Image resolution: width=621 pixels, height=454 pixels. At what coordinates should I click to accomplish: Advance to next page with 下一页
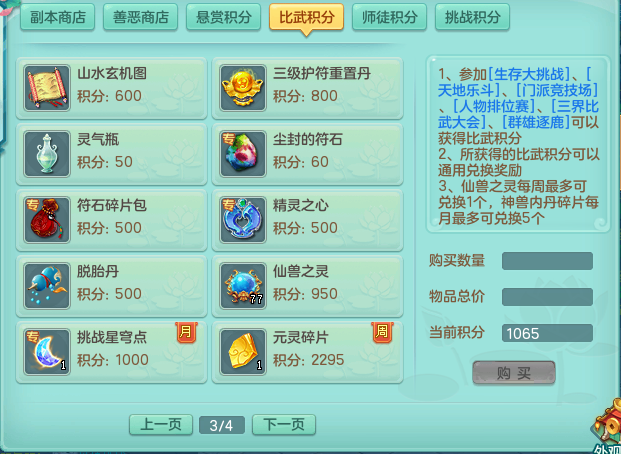[x=284, y=425]
